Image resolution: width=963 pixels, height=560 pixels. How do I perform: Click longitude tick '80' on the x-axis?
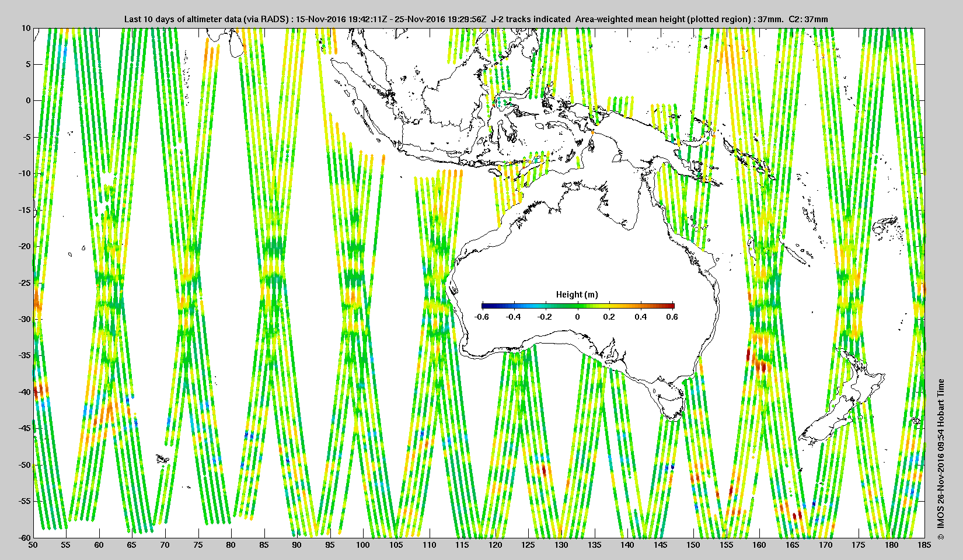[231, 545]
